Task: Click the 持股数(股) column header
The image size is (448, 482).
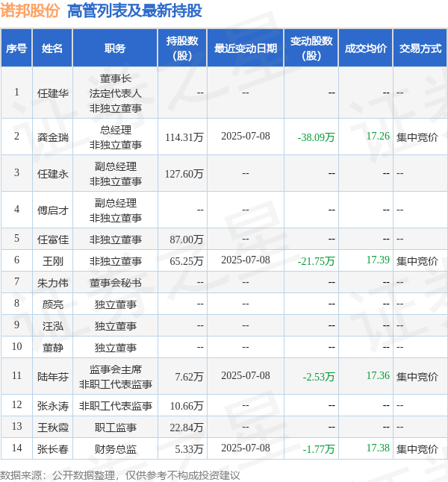Action: tap(182, 48)
